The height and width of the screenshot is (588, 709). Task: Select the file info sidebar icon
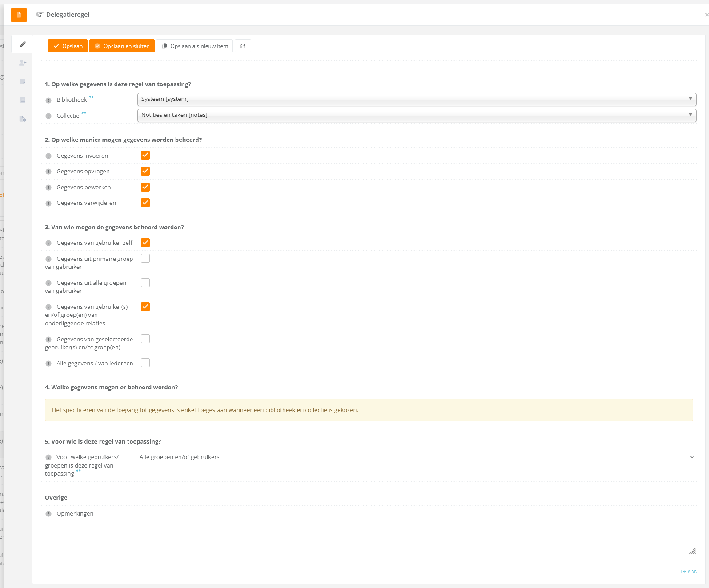tap(23, 119)
